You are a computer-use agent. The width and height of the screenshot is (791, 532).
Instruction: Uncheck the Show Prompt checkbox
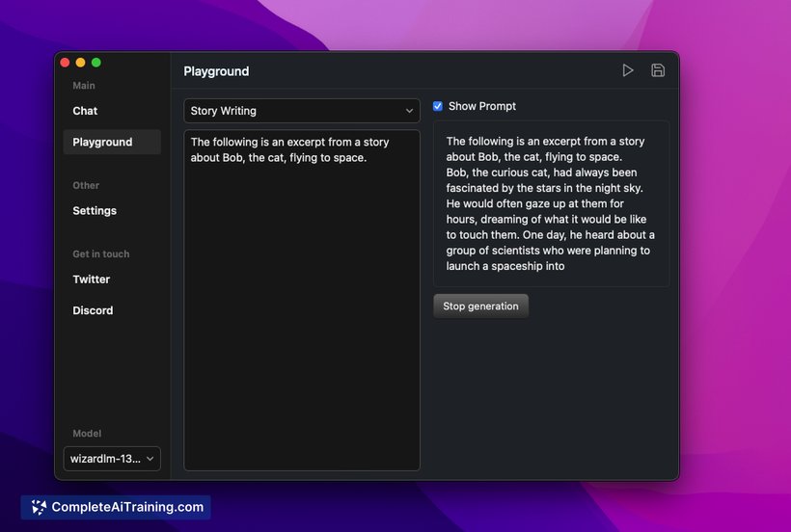coord(438,106)
